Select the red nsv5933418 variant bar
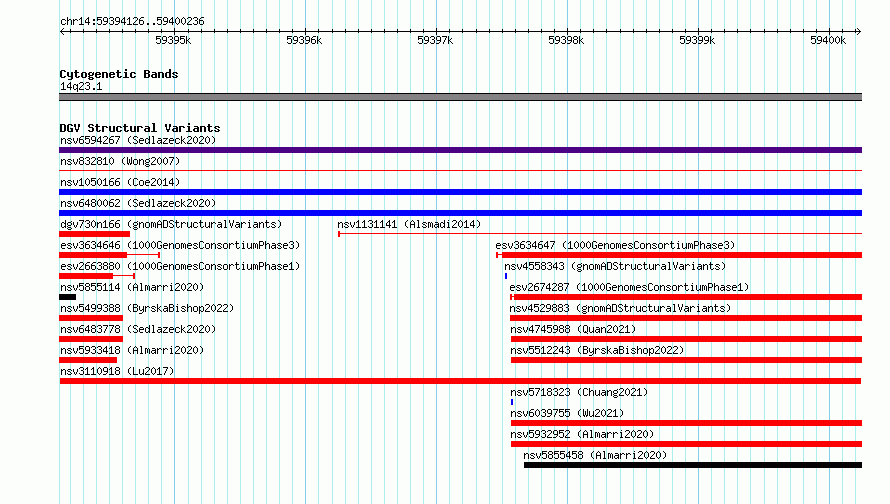This screenshot has height=504, width=890. point(88,360)
